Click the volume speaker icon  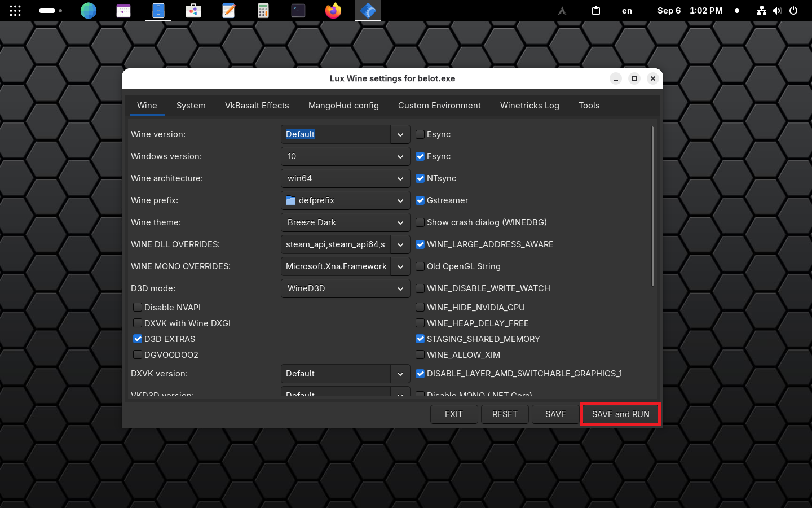[778, 11]
